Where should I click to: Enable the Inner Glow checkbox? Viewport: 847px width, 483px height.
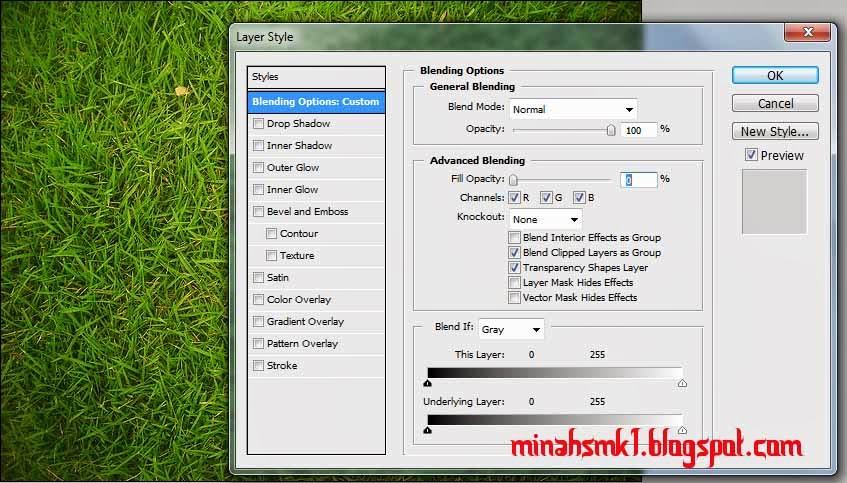point(258,190)
